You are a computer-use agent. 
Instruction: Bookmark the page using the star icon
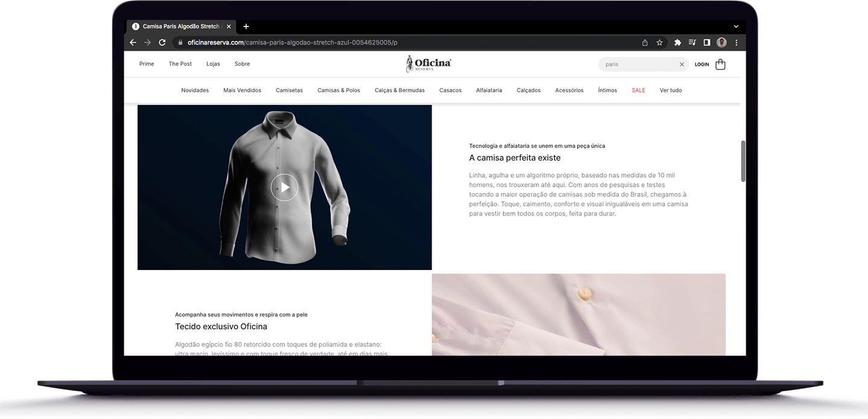tap(659, 42)
